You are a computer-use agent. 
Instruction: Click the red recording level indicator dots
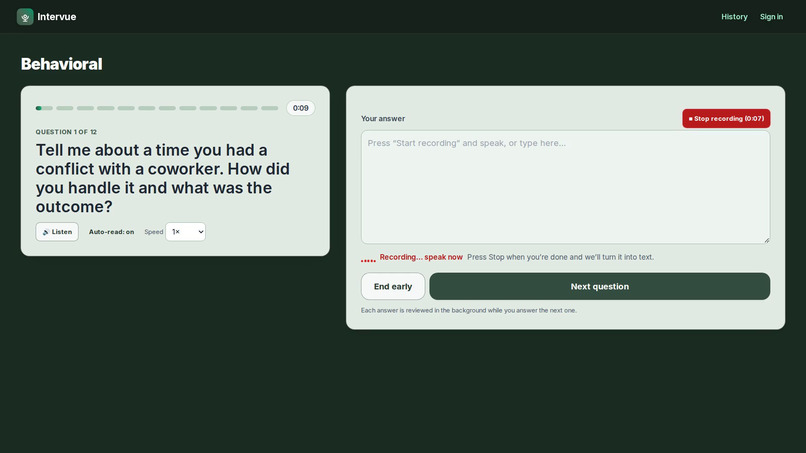pyautogui.click(x=368, y=261)
